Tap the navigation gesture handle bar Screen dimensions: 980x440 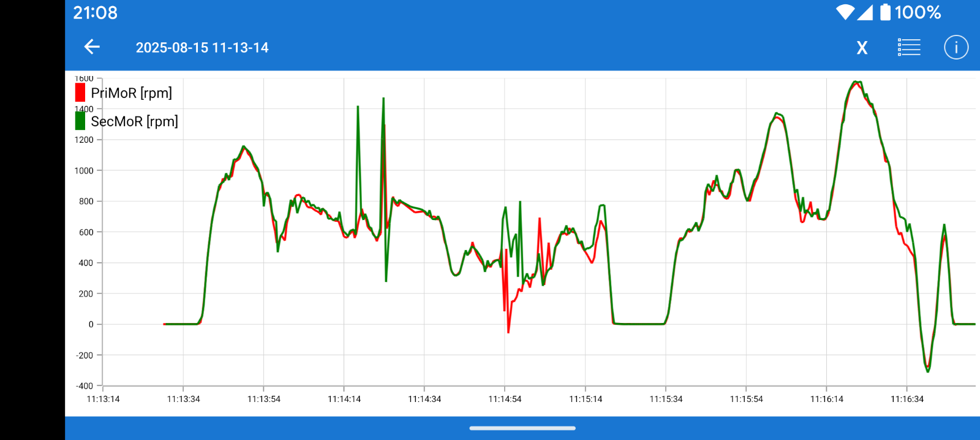(x=522, y=428)
